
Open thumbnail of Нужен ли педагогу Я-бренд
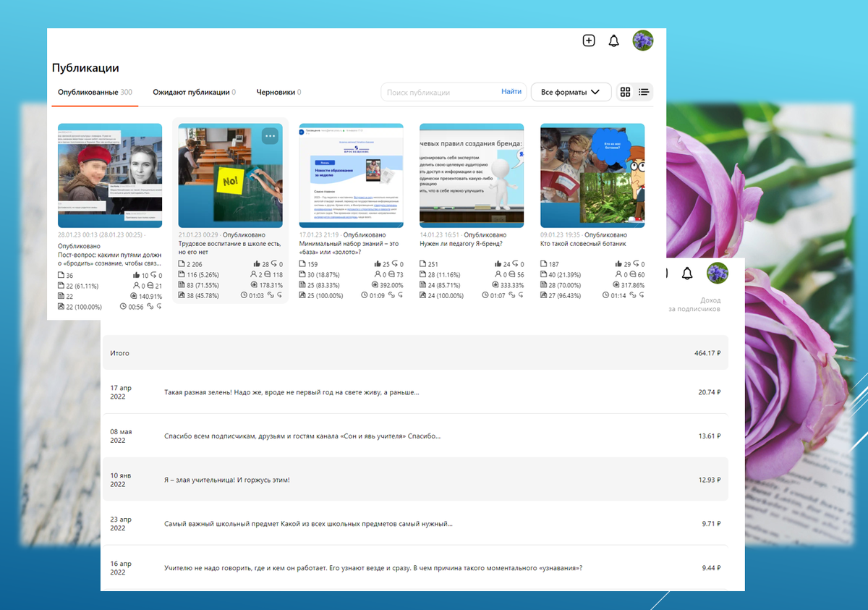[x=472, y=176]
